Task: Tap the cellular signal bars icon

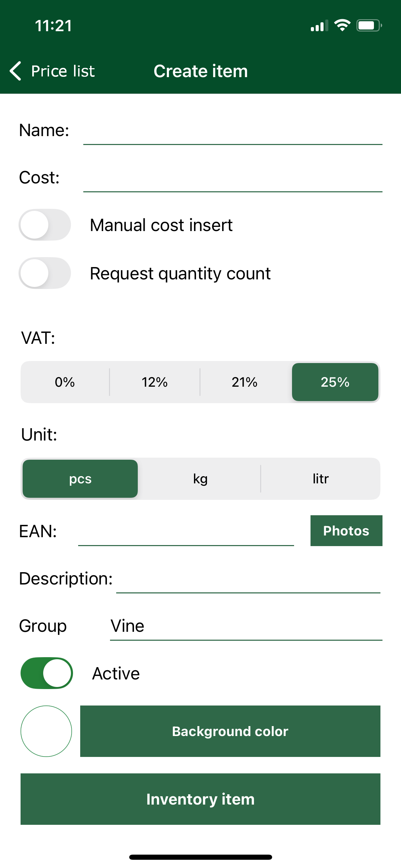Action: coord(319,26)
